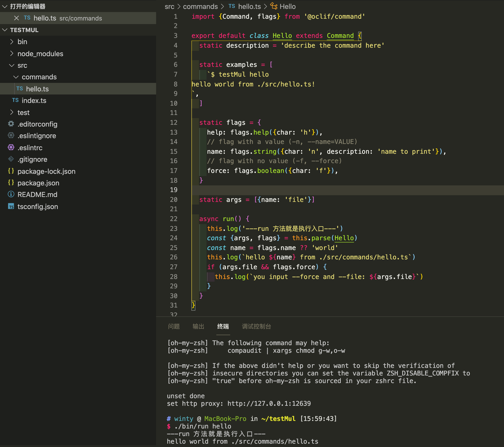Switch to the 问题 panel tab
504x447 pixels.
pos(174,326)
